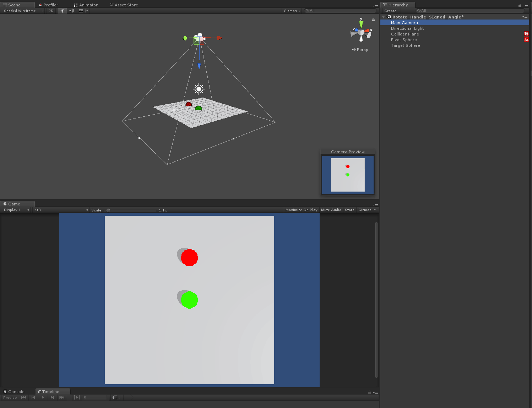532x408 pixels.
Task: Select Target Sphere in the Hierarchy
Action: pyautogui.click(x=405, y=45)
